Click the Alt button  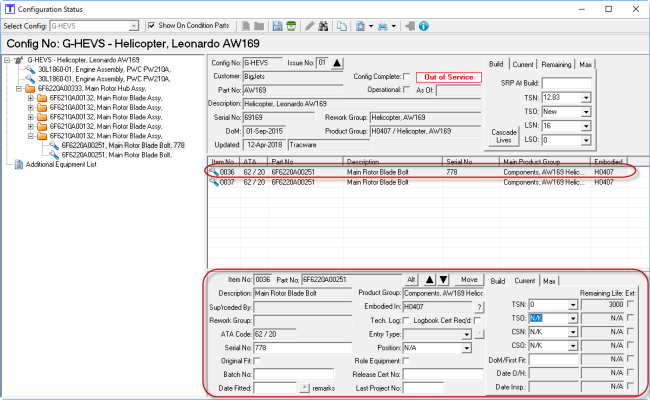coord(411,280)
